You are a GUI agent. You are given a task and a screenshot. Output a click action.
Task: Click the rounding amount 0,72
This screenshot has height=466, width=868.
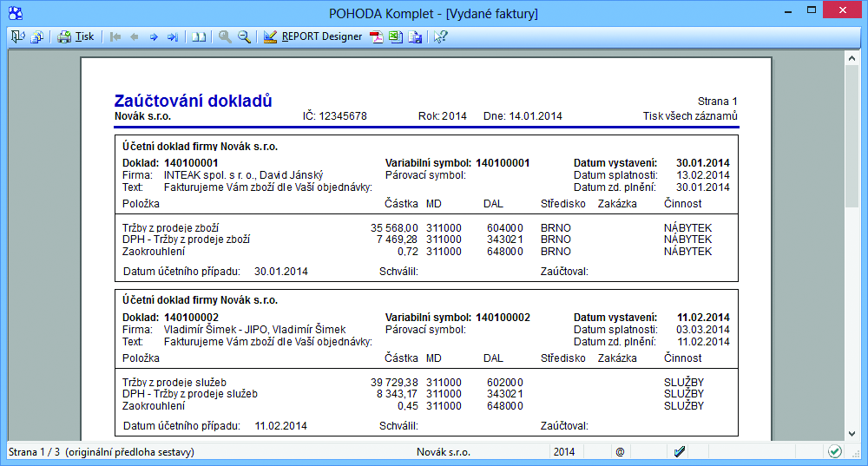(x=407, y=252)
